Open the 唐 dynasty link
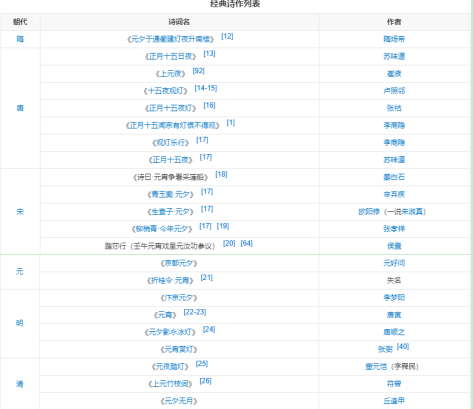Viewport: 473px width, 409px height. click(20, 108)
